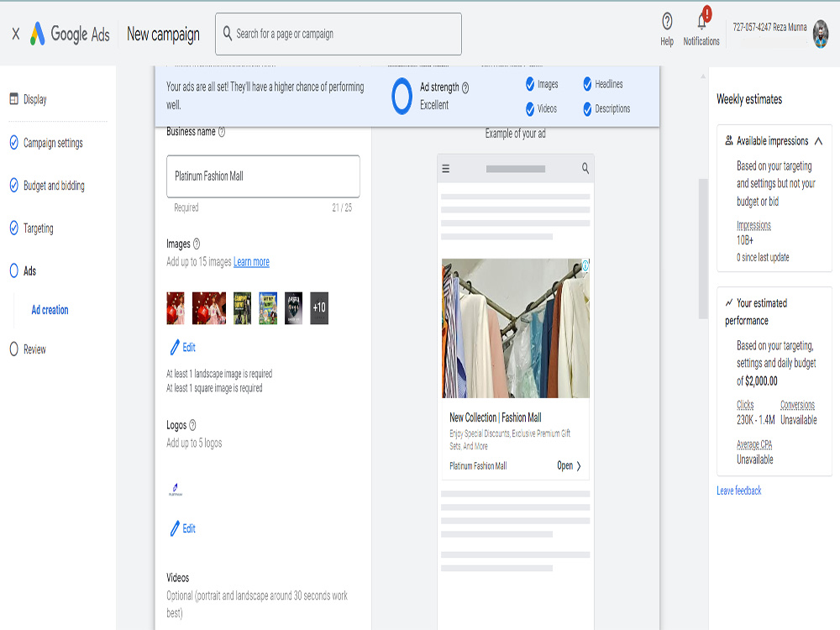
Task: Click the account ID '727-057-4247 Reza Munna'
Action: [x=769, y=28]
